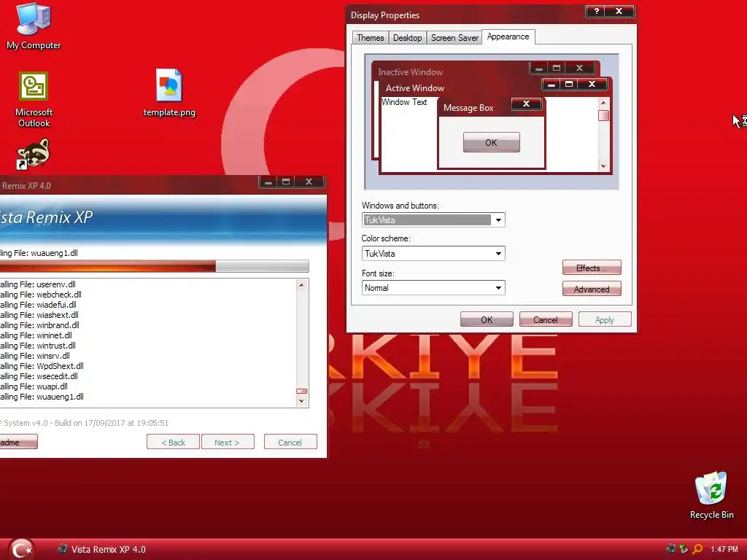The height and width of the screenshot is (560, 747).
Task: Maximize the Remix XP 4.0 installer window
Action: click(286, 182)
